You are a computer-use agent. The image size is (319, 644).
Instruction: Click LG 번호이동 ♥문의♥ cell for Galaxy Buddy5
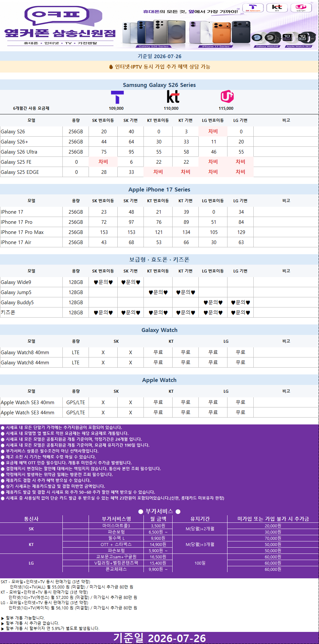(213, 303)
